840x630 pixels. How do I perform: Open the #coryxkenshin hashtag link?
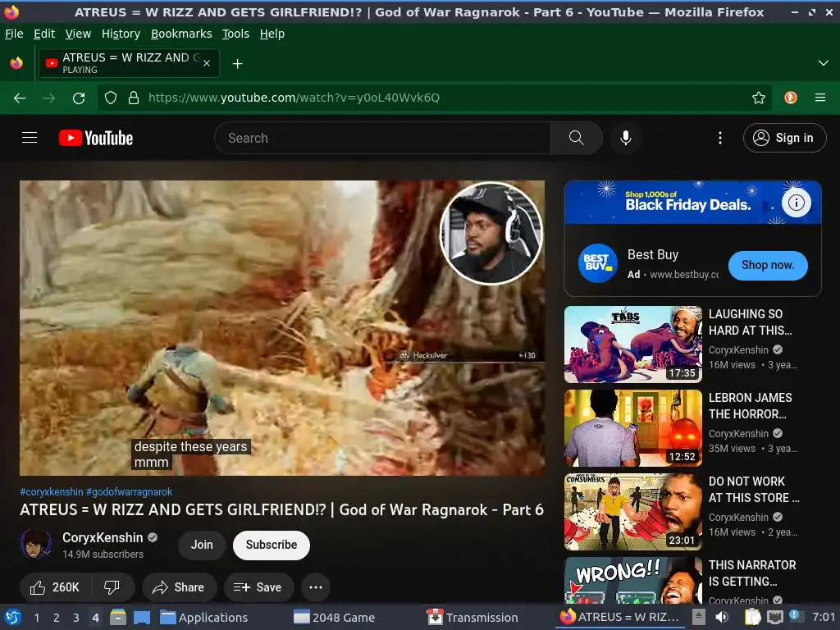point(52,492)
